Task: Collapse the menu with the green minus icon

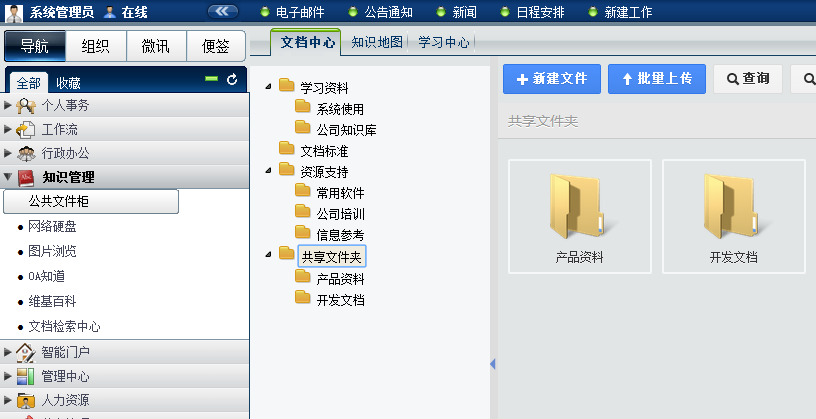Action: [211, 79]
